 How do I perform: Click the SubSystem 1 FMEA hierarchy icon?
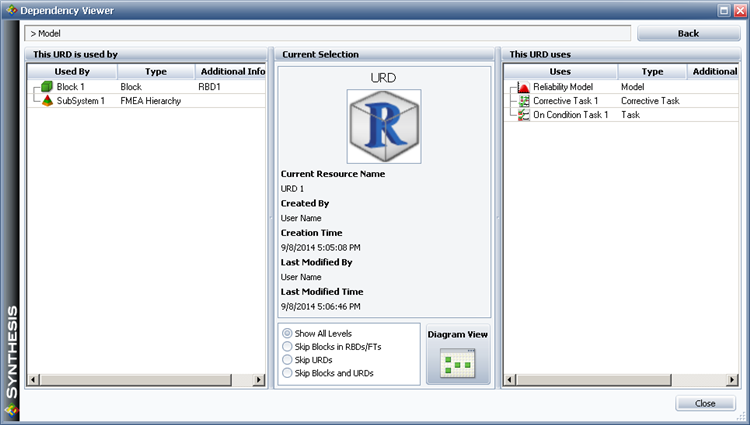click(47, 101)
